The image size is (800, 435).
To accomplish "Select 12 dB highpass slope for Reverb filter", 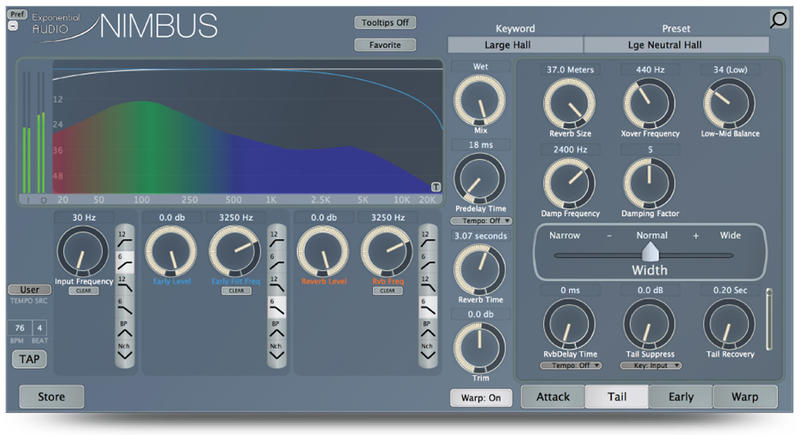I will (x=428, y=239).
